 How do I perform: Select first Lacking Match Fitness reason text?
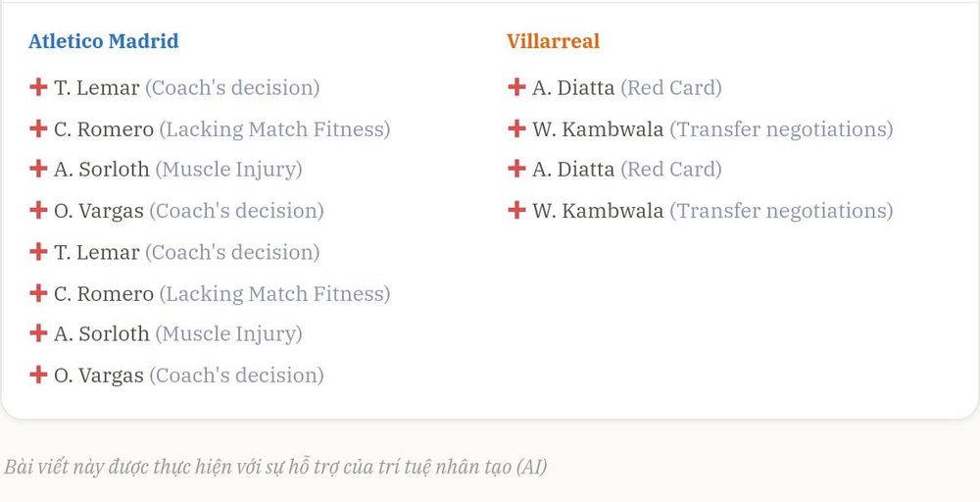coord(275,129)
